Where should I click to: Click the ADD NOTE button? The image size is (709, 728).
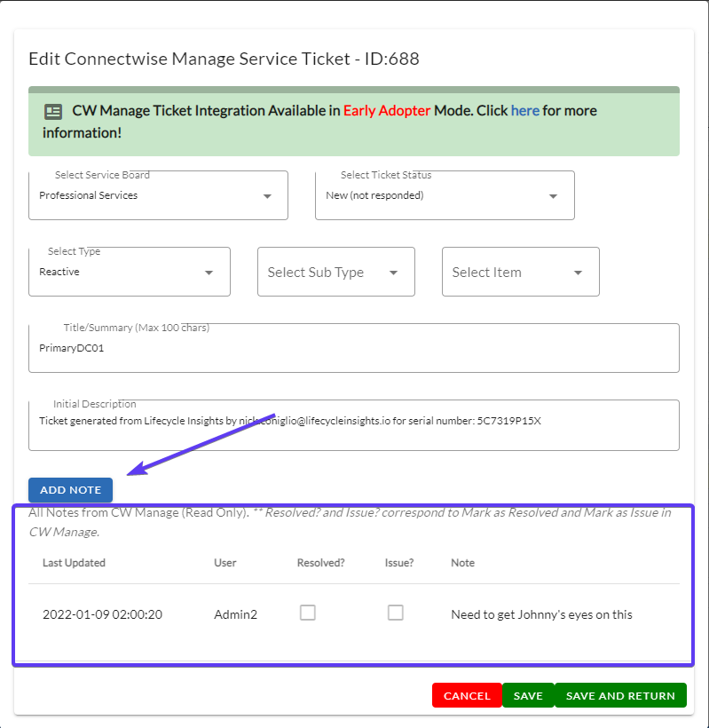click(x=70, y=490)
